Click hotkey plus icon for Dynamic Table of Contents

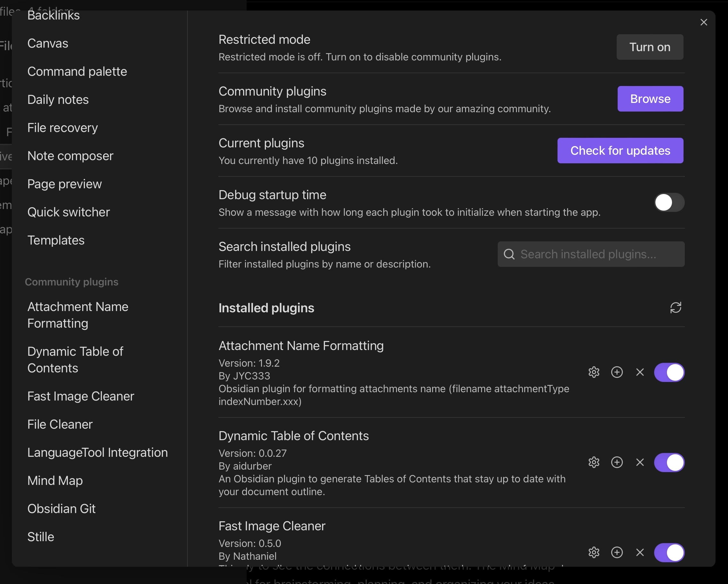[x=617, y=462]
